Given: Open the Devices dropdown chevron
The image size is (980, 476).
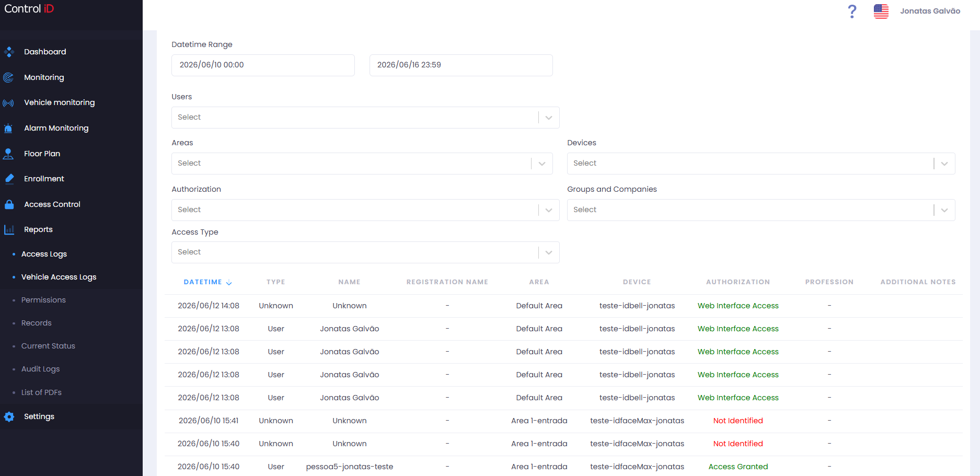Looking at the screenshot, I should [944, 164].
